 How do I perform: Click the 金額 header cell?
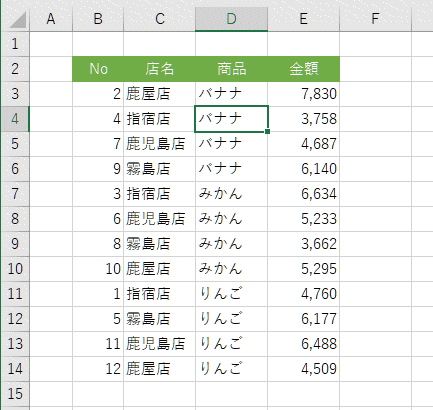click(303, 69)
